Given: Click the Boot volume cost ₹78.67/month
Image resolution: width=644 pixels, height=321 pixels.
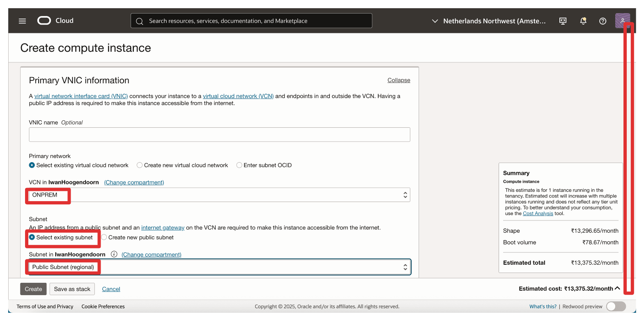Looking at the screenshot, I should (600, 242).
